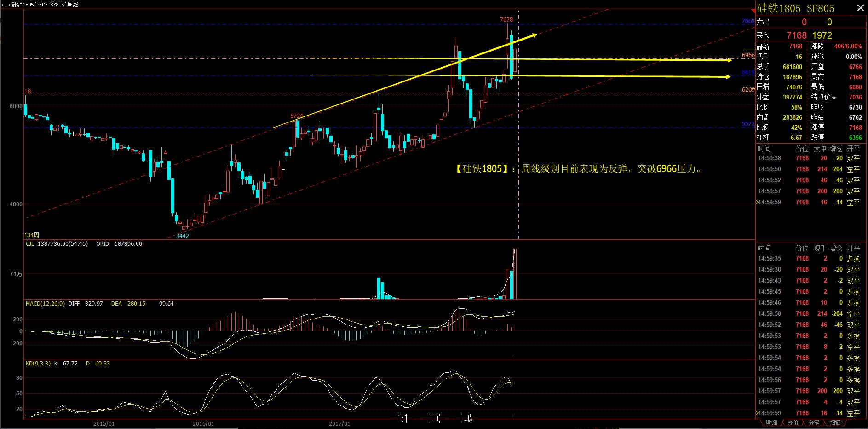Click the chart title 硅铁1805(CZCE SF805)周线
The width and height of the screenshot is (868, 429).
45,5
